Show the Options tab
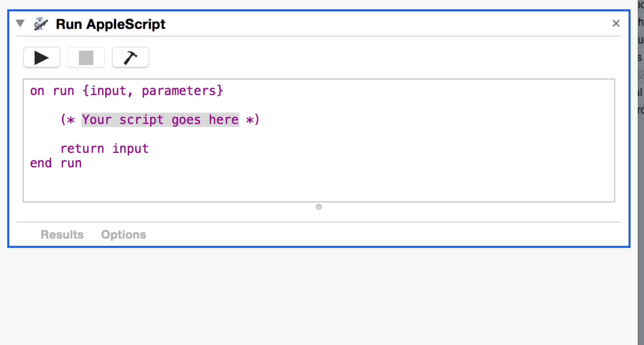This screenshot has height=345, width=644. click(x=124, y=234)
